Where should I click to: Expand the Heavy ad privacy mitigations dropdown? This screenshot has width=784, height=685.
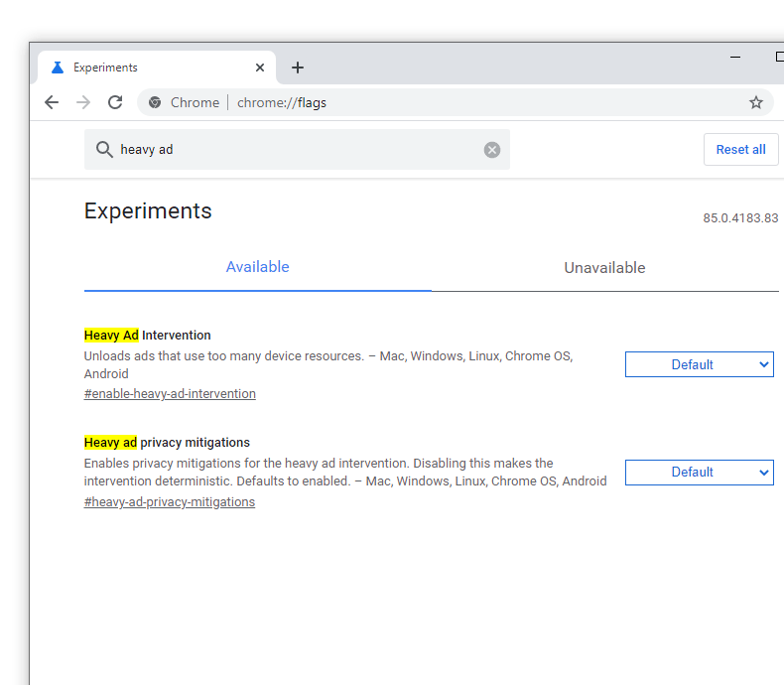point(699,473)
